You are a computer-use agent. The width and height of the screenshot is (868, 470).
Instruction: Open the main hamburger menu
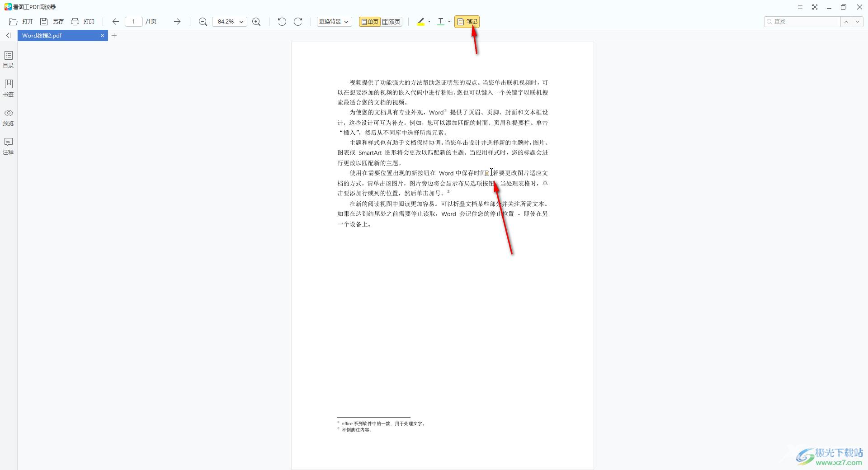pyautogui.click(x=800, y=7)
